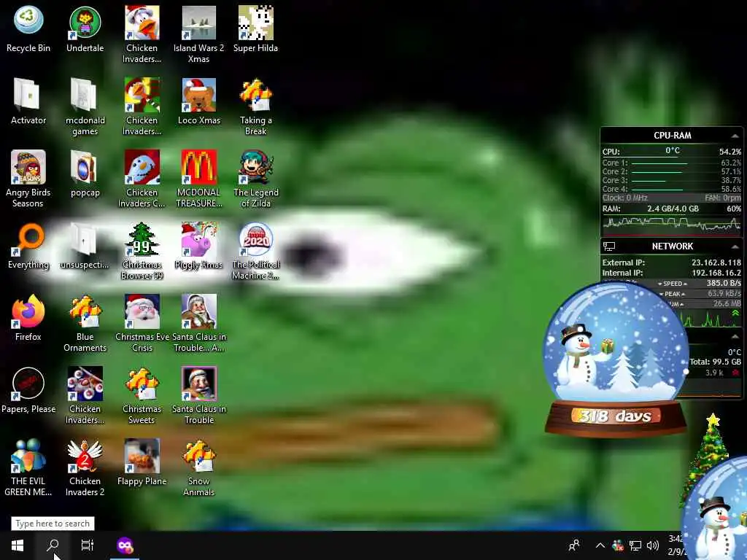
Task: Show hidden icons in the system tray
Action: (x=600, y=545)
